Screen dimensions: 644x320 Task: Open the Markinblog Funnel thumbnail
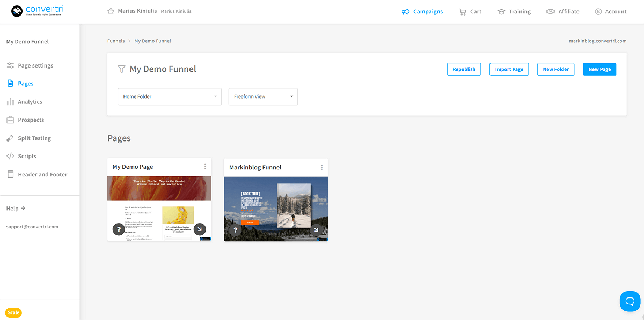[276, 209]
